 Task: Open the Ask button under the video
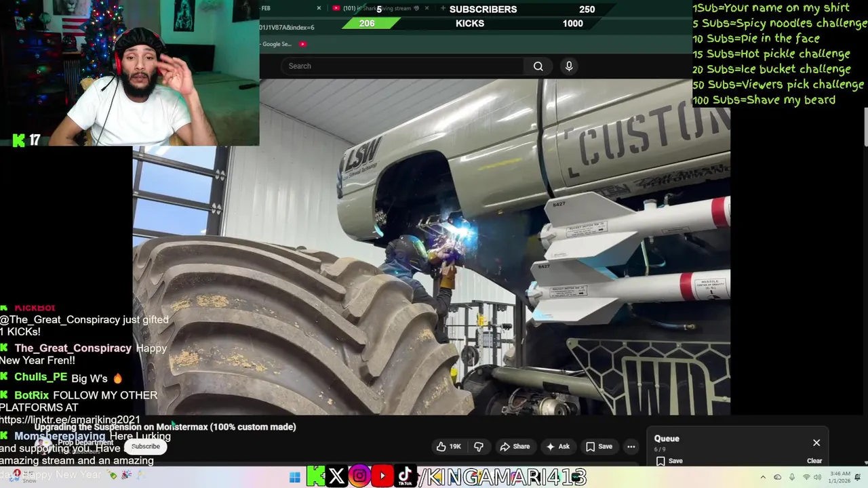(x=557, y=447)
